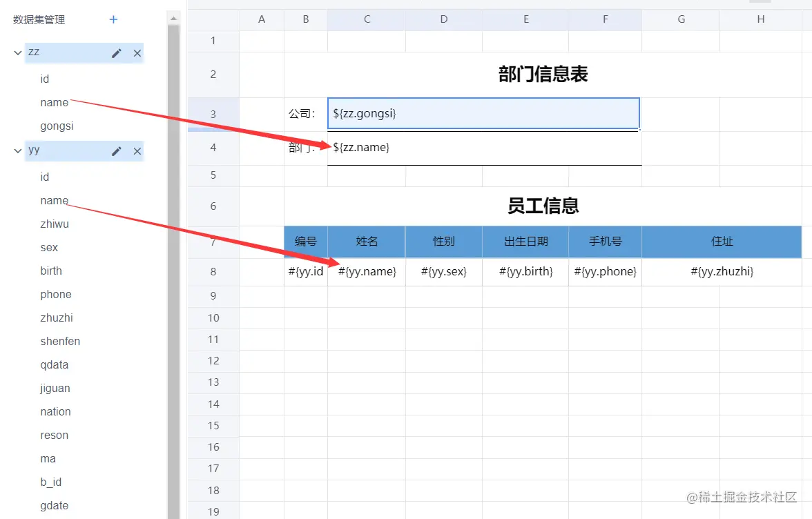This screenshot has width=812, height=519.
Task: Edit the yy dataset with pencil icon
Action: coord(117,151)
